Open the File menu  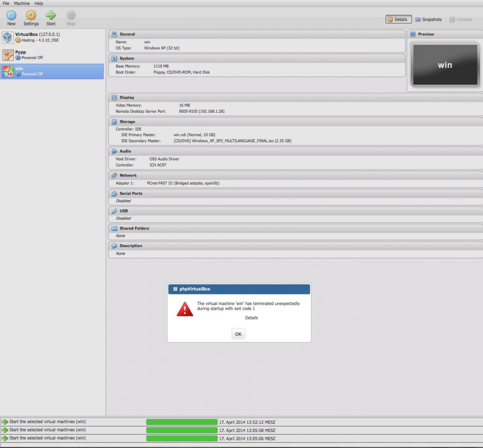click(6, 3)
